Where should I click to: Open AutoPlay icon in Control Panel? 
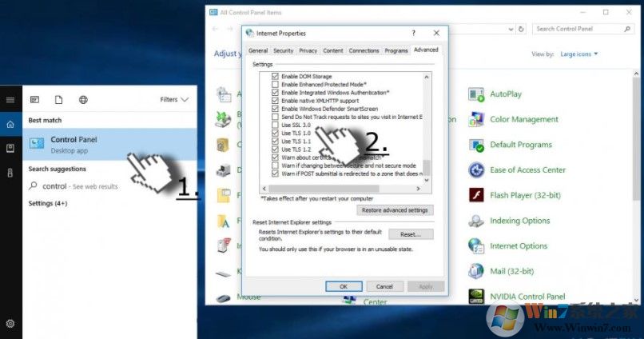(476, 94)
